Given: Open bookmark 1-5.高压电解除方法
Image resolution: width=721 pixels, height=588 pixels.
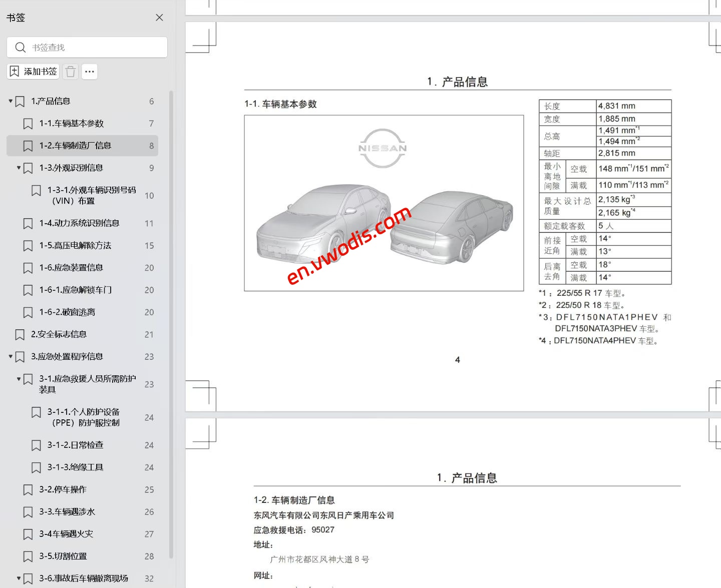Looking at the screenshot, I should (76, 245).
